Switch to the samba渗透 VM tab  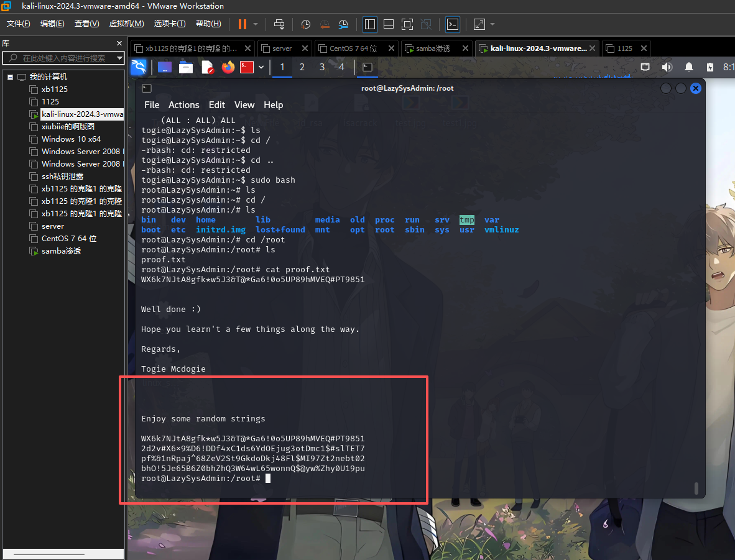pos(433,48)
